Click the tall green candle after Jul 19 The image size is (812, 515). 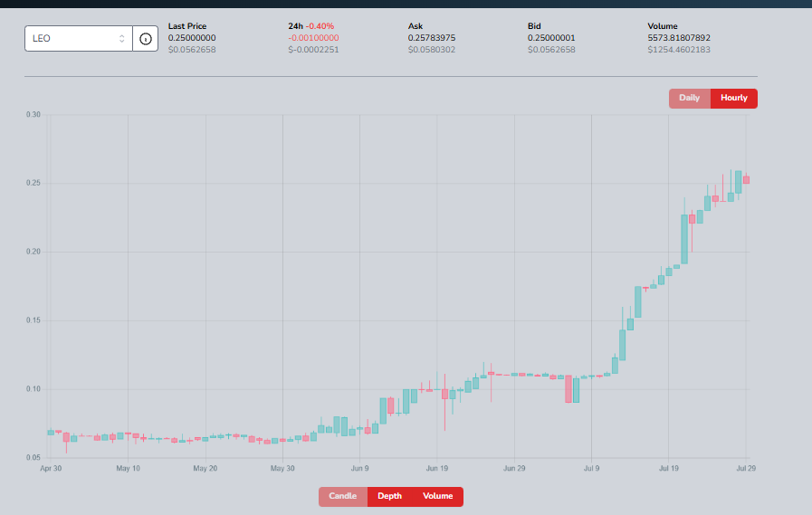684,239
